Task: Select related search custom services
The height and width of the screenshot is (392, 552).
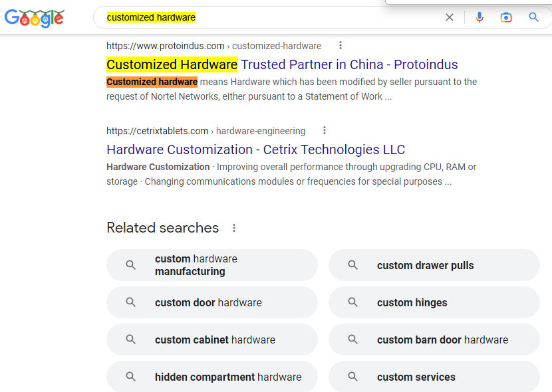Action: tap(434, 377)
